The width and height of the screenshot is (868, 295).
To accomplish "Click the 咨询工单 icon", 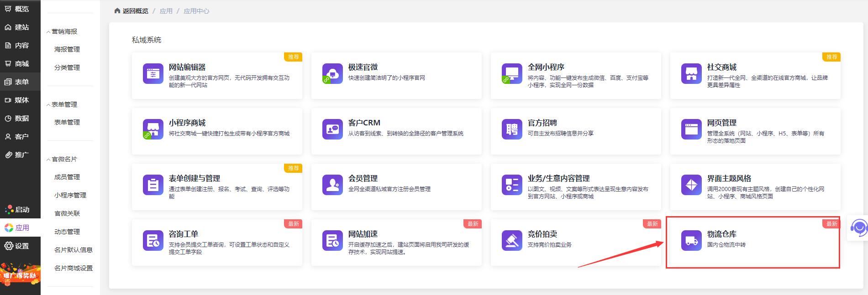I will pyautogui.click(x=153, y=241).
